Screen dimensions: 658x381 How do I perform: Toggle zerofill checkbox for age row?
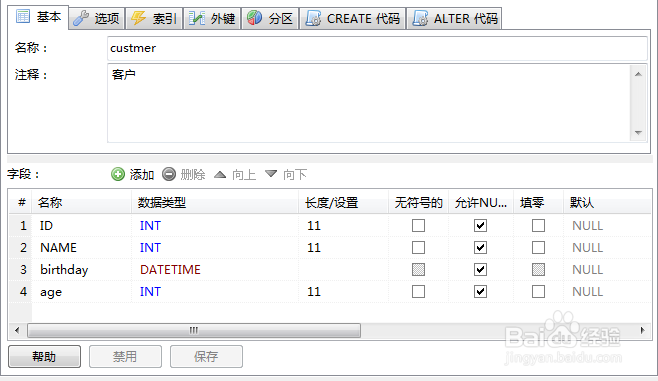(538, 292)
